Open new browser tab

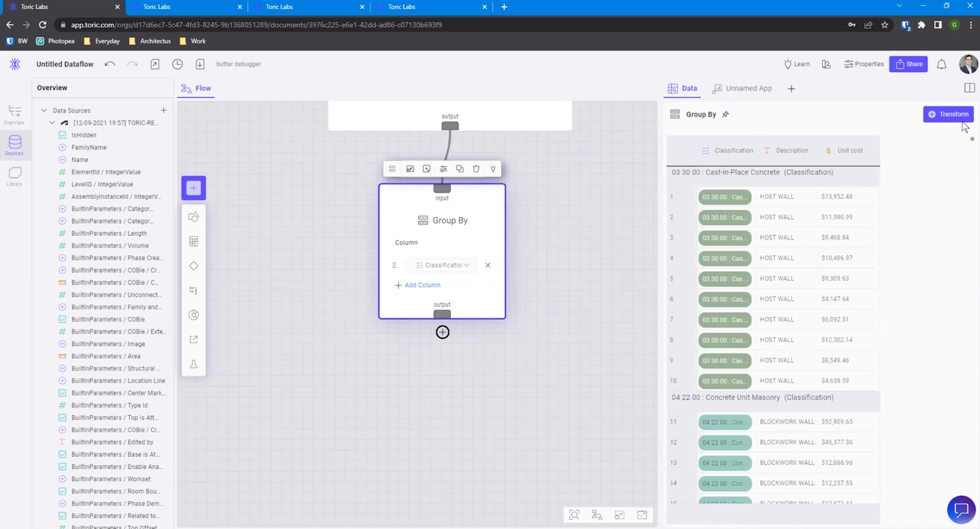click(504, 7)
